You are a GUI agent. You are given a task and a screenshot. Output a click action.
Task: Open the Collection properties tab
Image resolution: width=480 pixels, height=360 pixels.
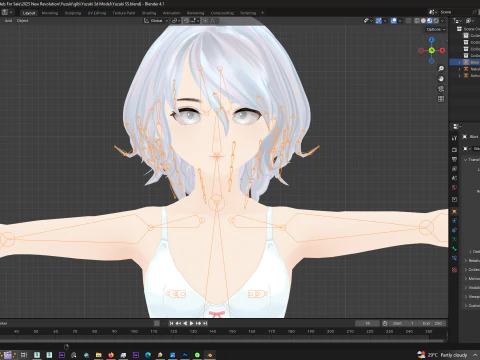pyautogui.click(x=454, y=199)
